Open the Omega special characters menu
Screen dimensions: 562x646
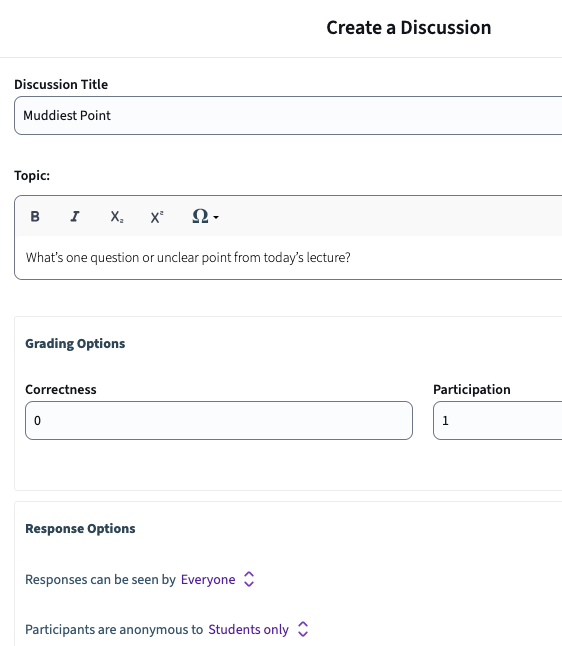pos(205,216)
